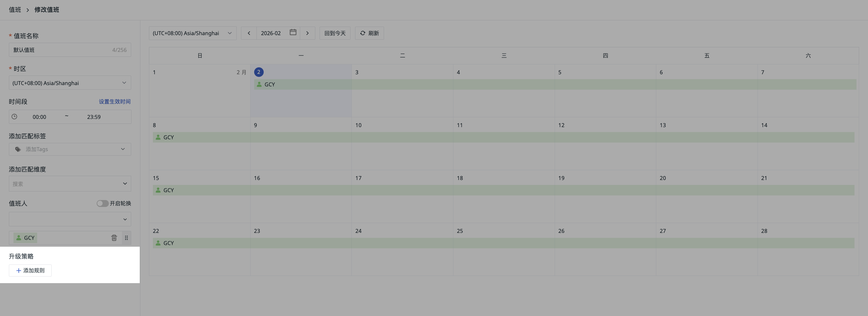Viewport: 868px width, 316px height.
Task: Click 设置生效时间 link
Action: (x=114, y=101)
